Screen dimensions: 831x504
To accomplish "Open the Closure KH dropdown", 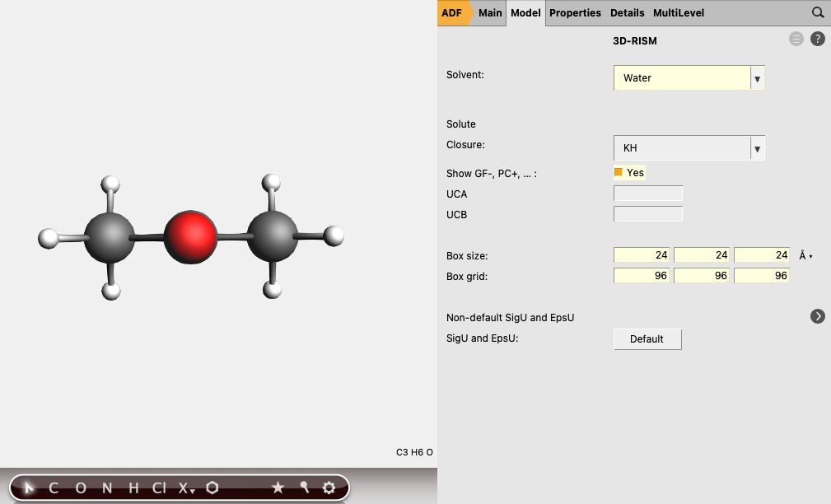I will (x=689, y=148).
